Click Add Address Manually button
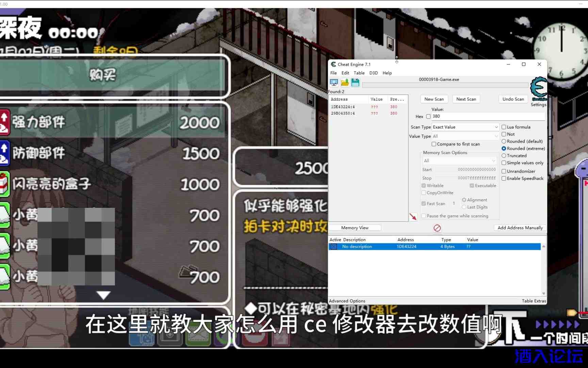This screenshot has height=368, width=588. (520, 228)
